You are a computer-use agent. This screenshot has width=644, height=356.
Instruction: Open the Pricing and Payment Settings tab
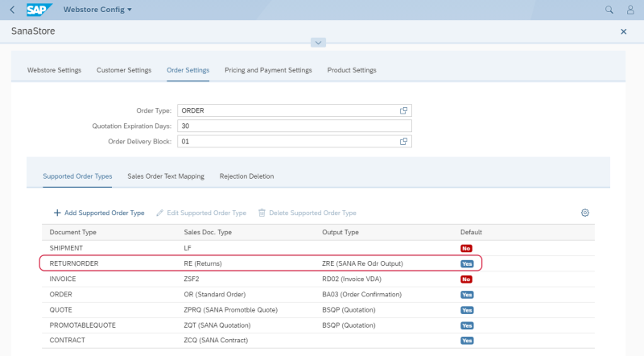click(268, 70)
